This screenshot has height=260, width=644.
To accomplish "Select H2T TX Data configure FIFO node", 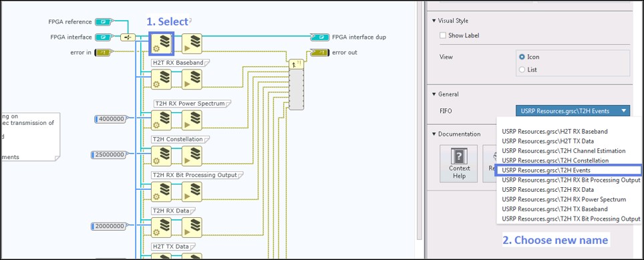I will [x=162, y=256].
